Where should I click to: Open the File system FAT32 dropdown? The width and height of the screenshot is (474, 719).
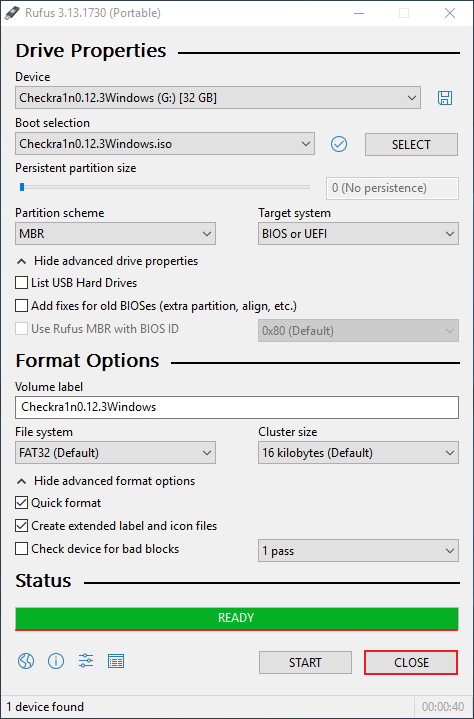(x=115, y=453)
